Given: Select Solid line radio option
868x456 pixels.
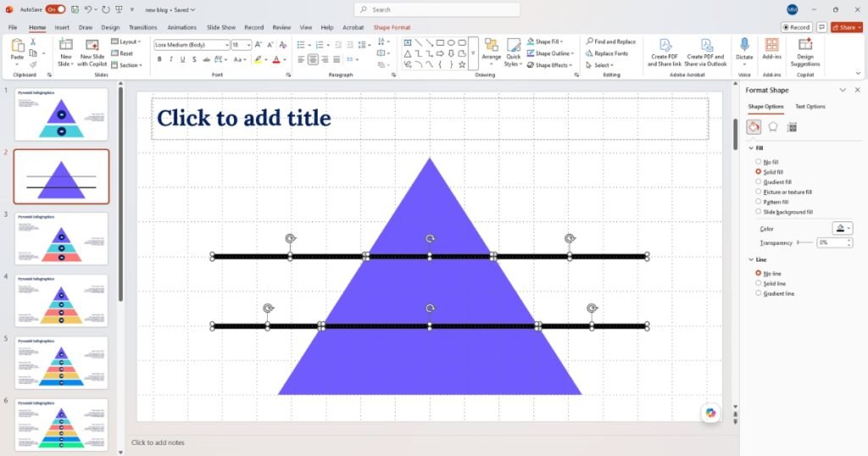Looking at the screenshot, I should (759, 283).
